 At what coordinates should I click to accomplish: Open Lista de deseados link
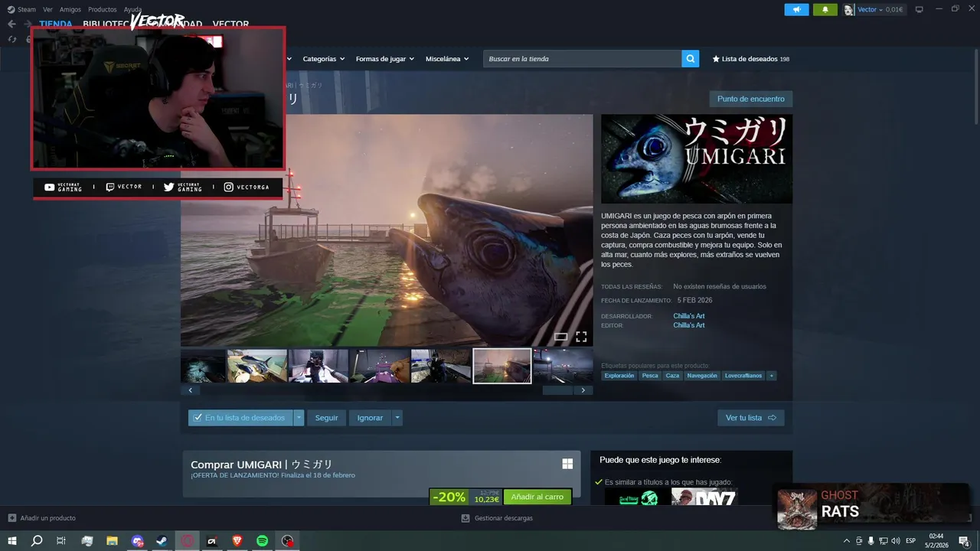750,59
